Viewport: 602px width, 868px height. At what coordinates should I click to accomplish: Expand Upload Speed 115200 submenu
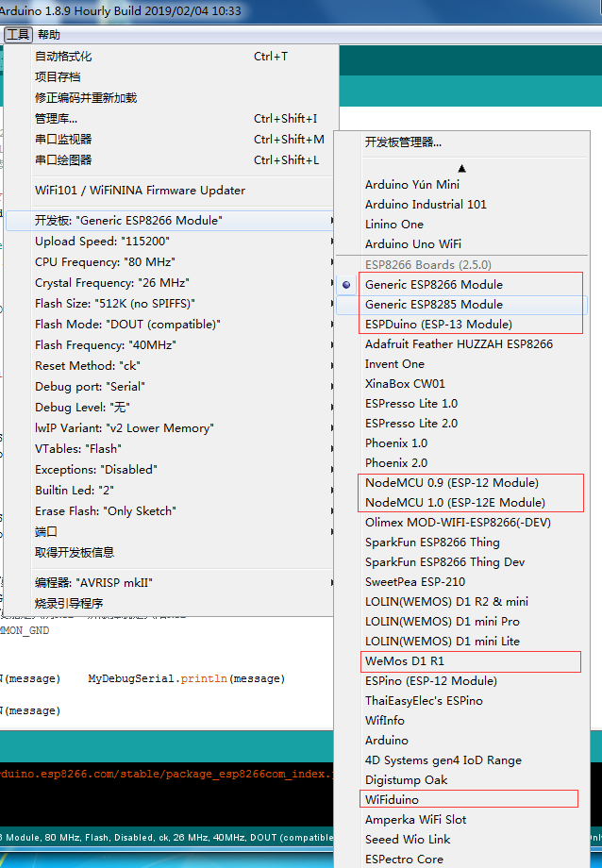(170, 242)
